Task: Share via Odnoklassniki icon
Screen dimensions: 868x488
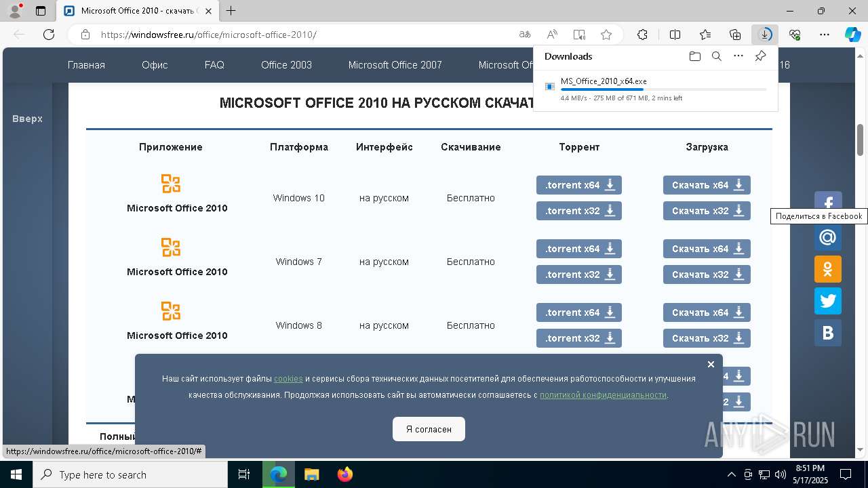Action: tap(828, 269)
